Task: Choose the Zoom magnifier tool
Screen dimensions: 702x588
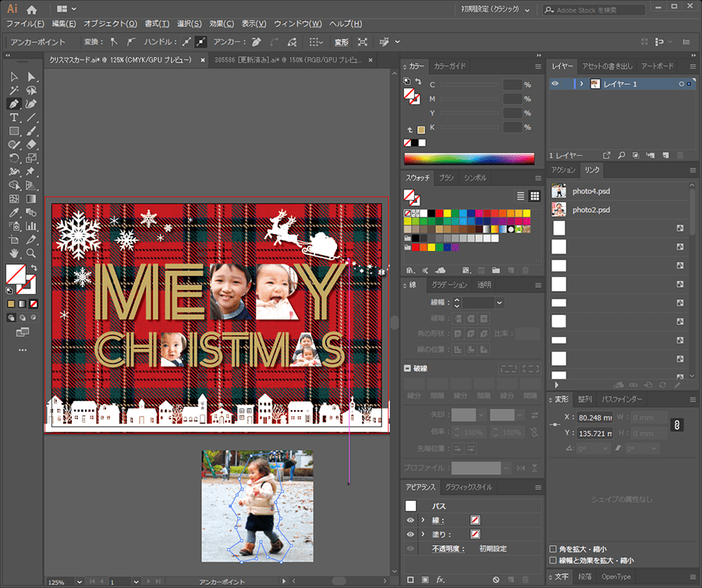Action: click(x=31, y=253)
